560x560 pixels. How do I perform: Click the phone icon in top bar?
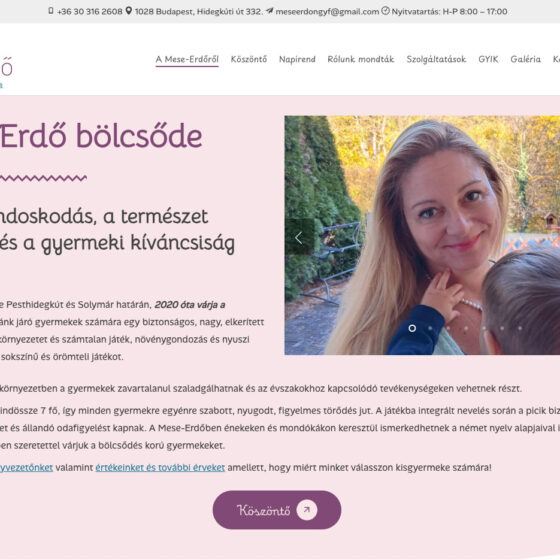pos(51,11)
